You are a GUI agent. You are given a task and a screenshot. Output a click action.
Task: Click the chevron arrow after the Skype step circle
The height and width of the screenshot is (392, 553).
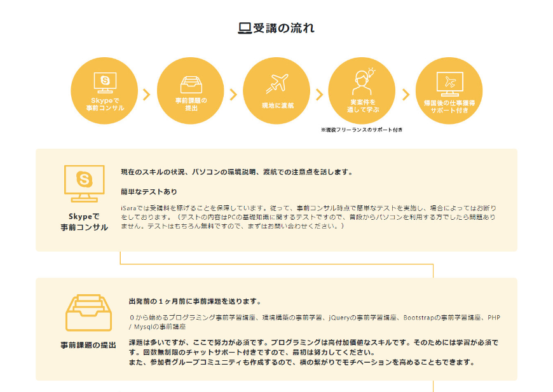(147, 95)
